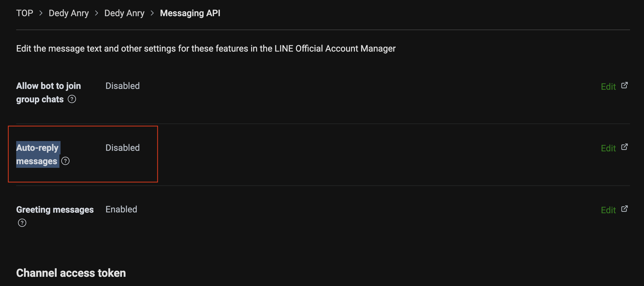
Task: Open the first Dedy Anry breadcrumb link
Action: tap(69, 13)
